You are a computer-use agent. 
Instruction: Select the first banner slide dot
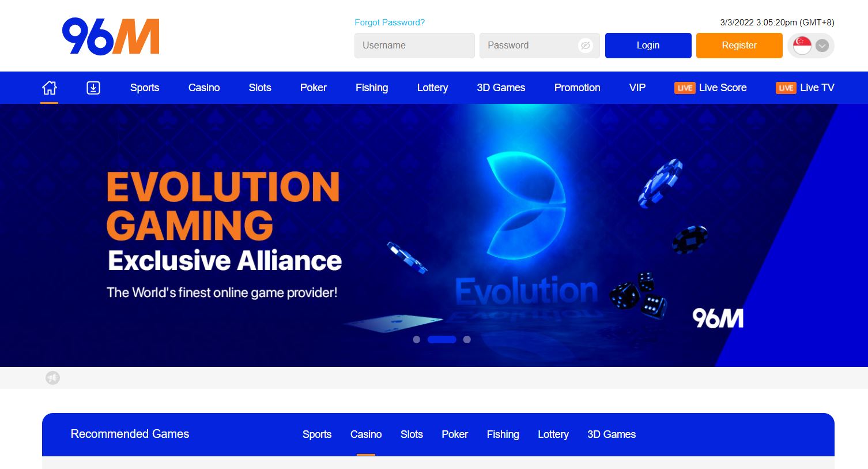(417, 340)
